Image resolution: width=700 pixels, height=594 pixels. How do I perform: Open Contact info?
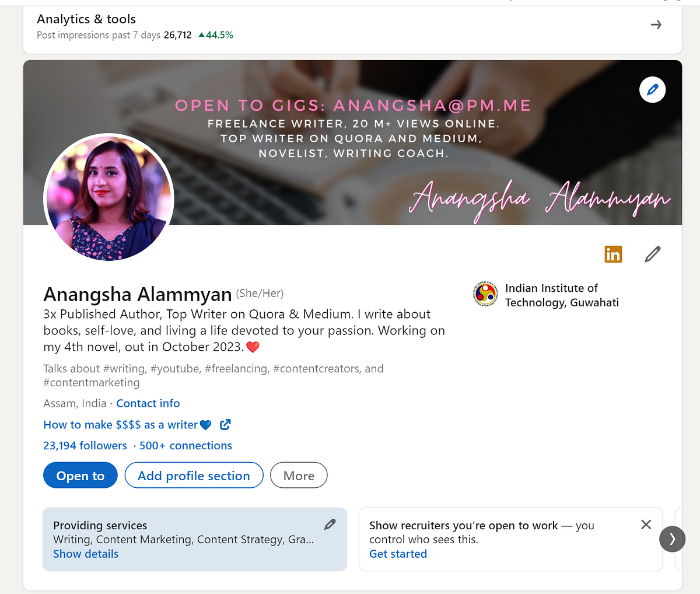(x=148, y=403)
